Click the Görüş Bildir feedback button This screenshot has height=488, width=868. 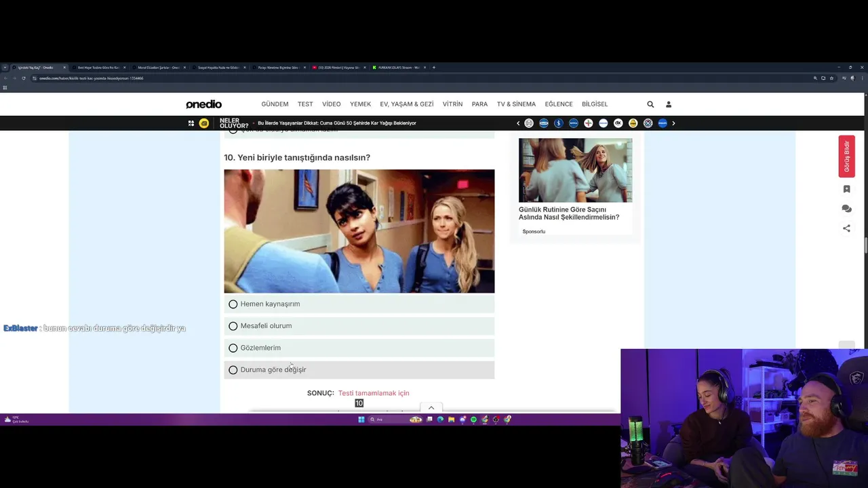point(846,157)
